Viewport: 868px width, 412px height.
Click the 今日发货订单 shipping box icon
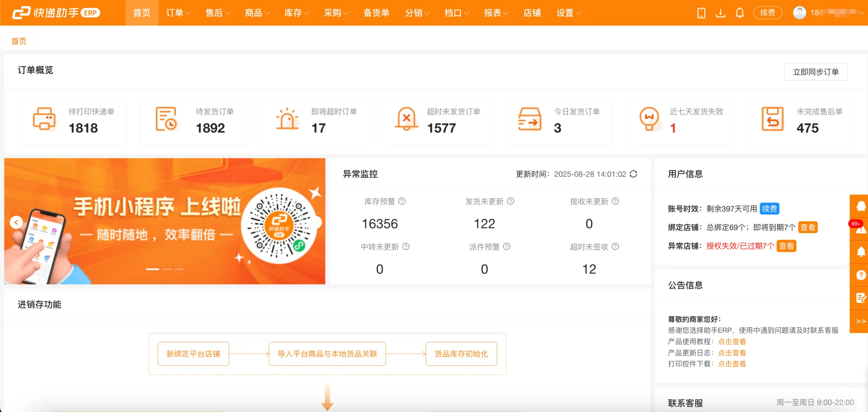pos(529,119)
